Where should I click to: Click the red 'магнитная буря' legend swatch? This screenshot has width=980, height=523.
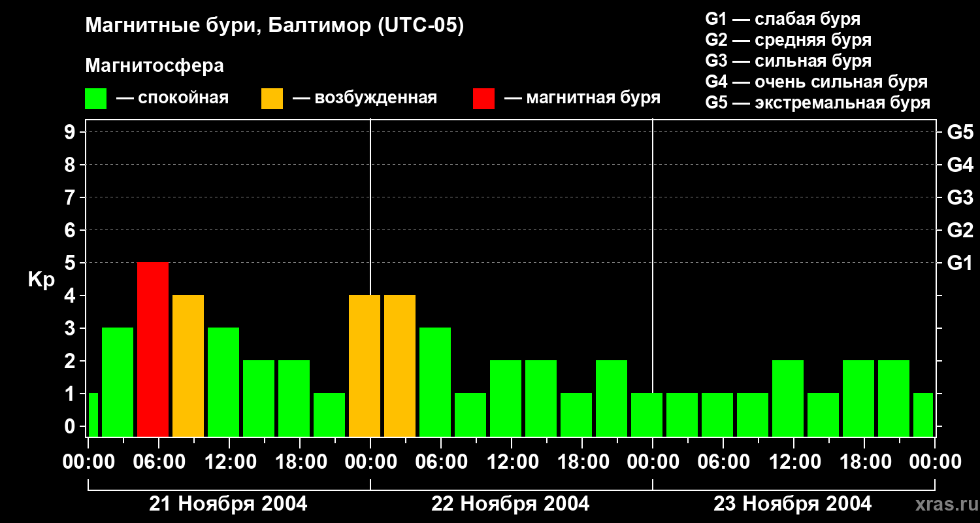point(483,99)
